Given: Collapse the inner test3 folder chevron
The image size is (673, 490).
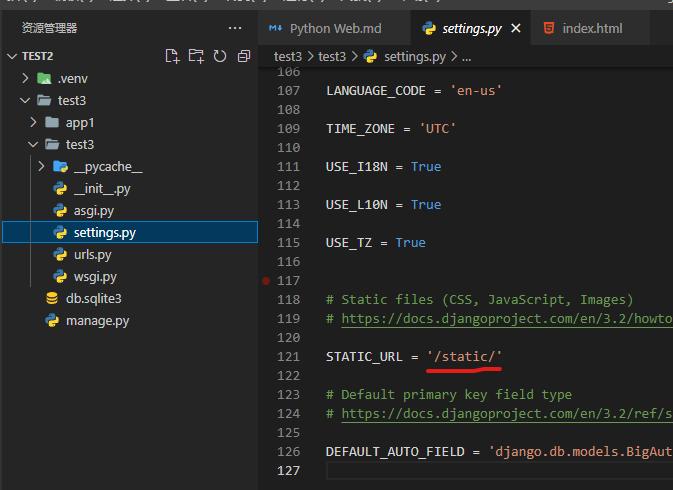Looking at the screenshot, I should (x=33, y=145).
